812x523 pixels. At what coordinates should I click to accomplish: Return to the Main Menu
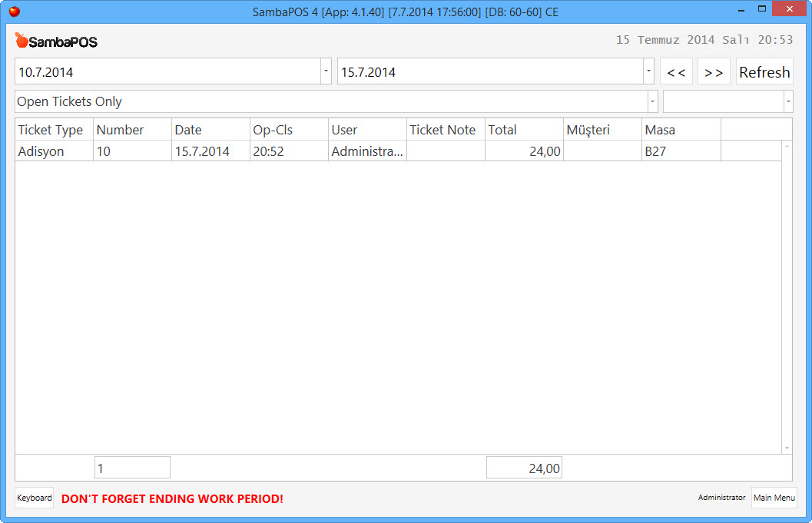(774, 498)
